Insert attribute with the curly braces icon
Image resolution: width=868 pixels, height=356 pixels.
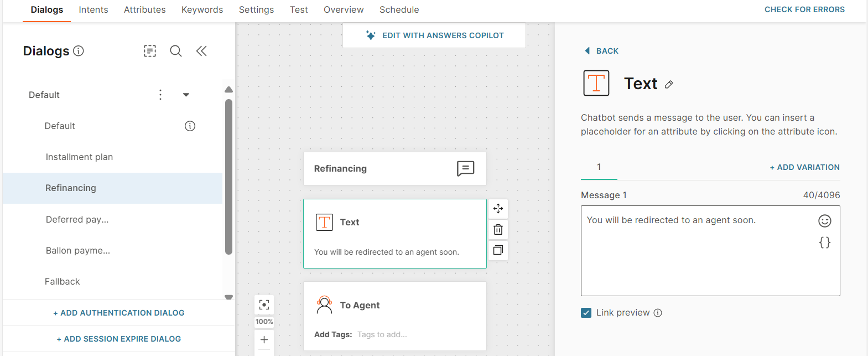point(825,243)
